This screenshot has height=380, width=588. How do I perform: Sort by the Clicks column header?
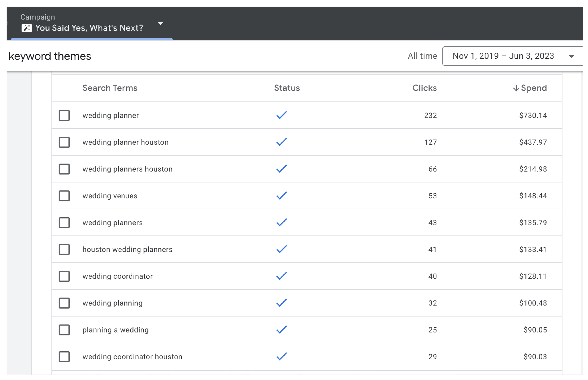coord(425,88)
